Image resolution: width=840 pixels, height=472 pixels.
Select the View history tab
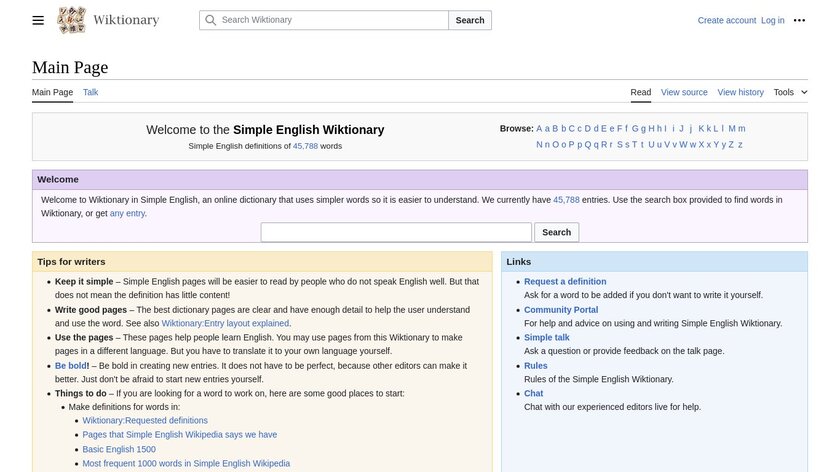tap(740, 92)
